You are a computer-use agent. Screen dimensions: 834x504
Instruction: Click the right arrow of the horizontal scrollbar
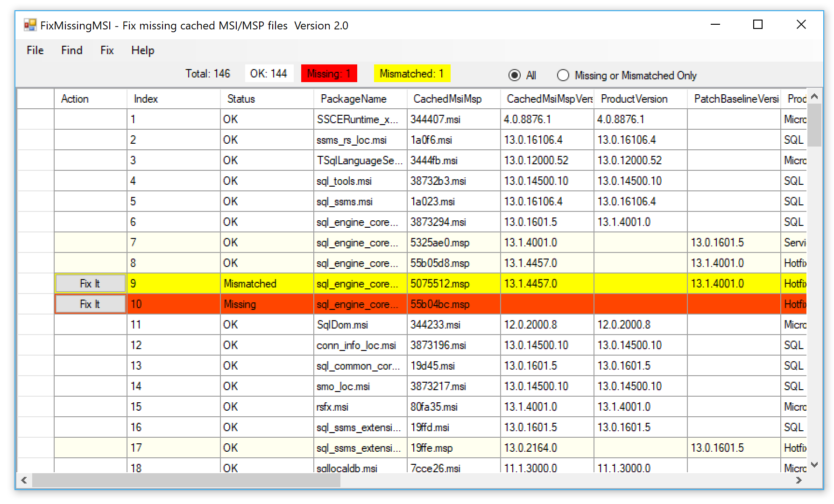pyautogui.click(x=799, y=480)
